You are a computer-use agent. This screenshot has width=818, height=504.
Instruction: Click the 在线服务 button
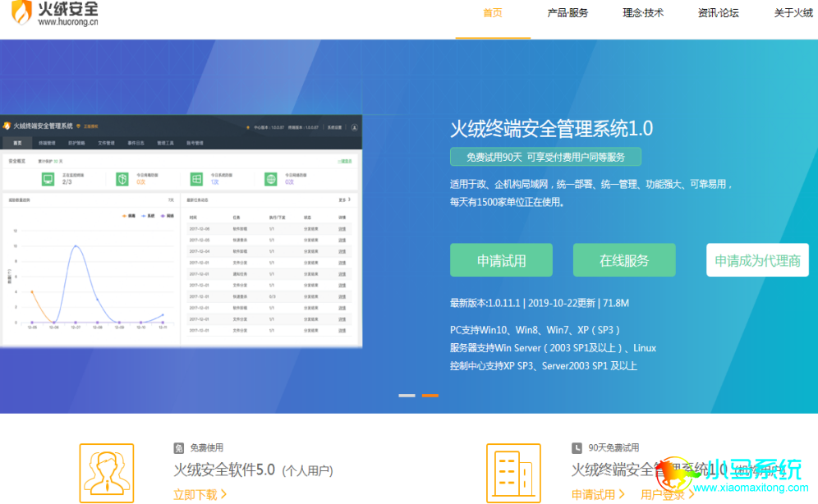624,260
